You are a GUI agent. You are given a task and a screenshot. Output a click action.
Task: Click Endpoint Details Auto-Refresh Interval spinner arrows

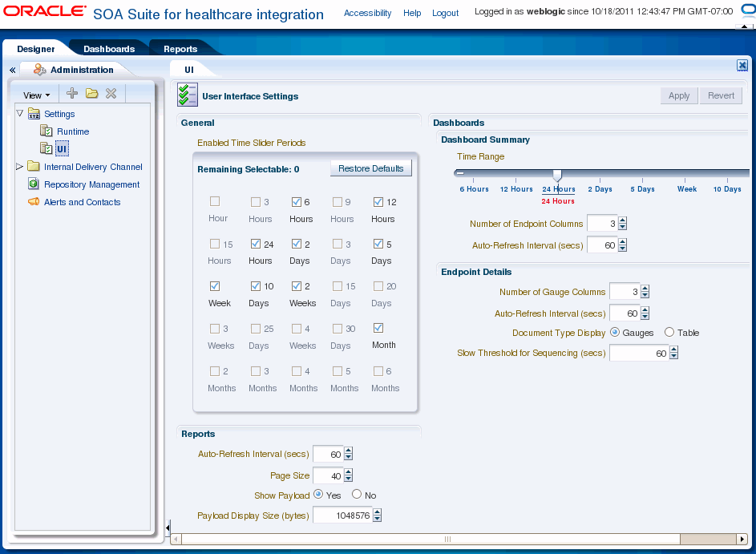(645, 313)
